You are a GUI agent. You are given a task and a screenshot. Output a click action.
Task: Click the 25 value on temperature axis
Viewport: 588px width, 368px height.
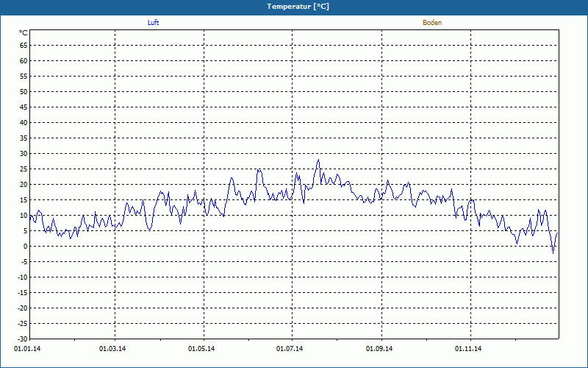[x=24, y=169]
